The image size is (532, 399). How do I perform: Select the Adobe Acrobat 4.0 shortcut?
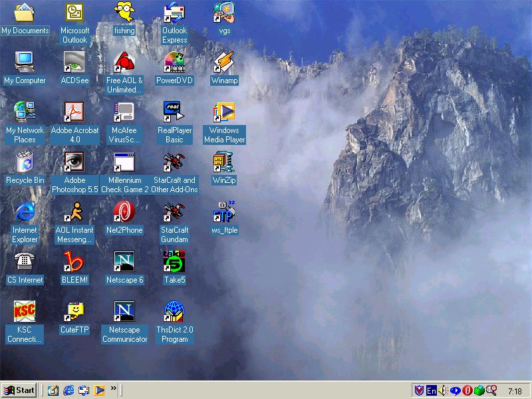[x=74, y=112]
